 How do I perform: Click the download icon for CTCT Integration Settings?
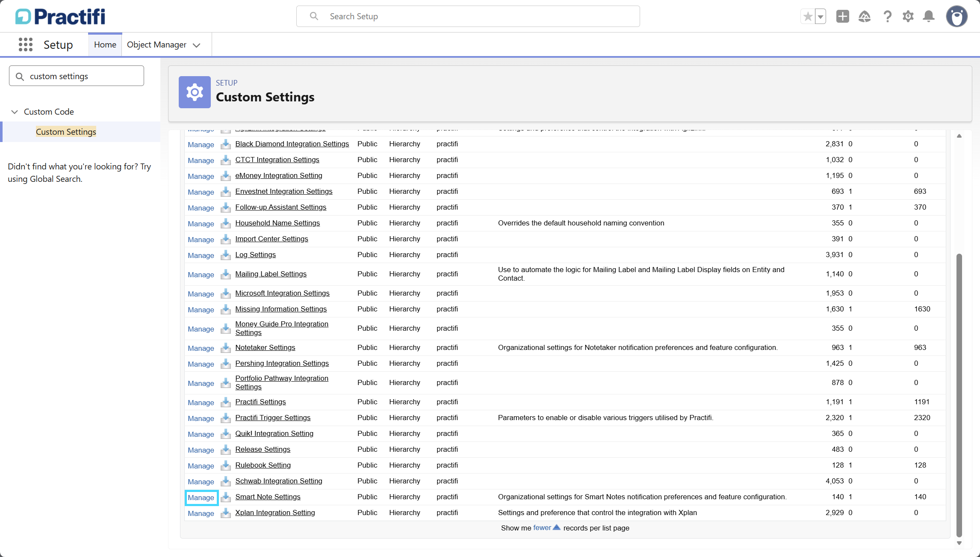(x=226, y=160)
